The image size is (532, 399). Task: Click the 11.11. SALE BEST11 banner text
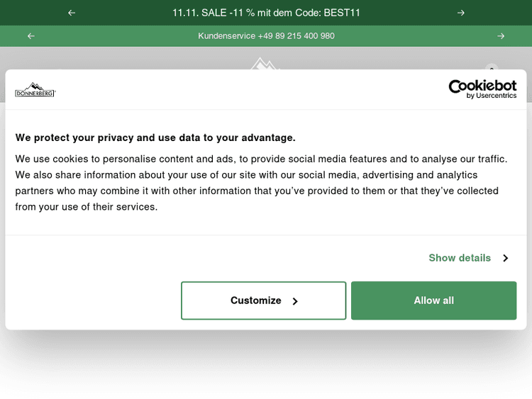pos(266,13)
